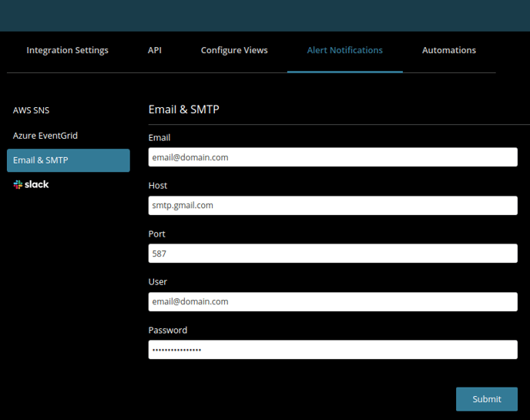Choose Azure EventGrid in the sidebar
The height and width of the screenshot is (420, 530).
pos(45,136)
